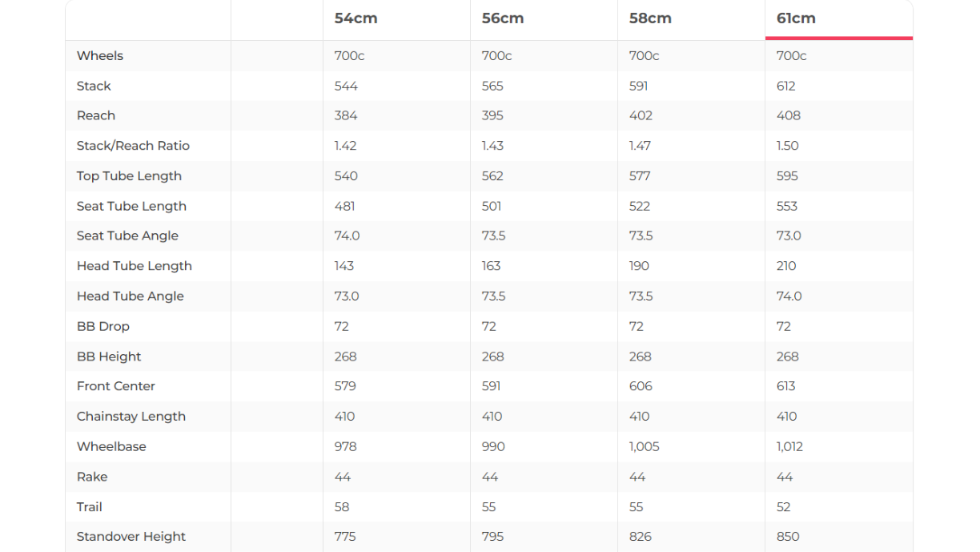This screenshot has height=552, width=980.
Task: Click the 58cm Head Tube Length 190
Action: coord(639,266)
